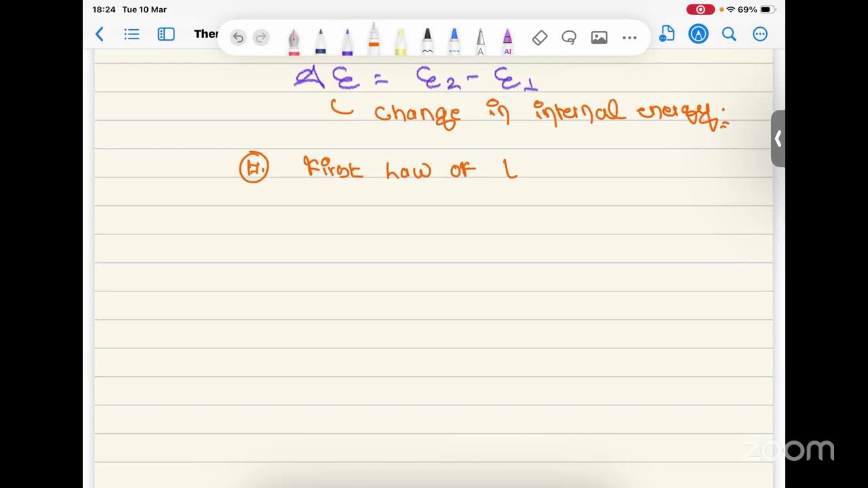Redo the last stroke

tap(261, 37)
